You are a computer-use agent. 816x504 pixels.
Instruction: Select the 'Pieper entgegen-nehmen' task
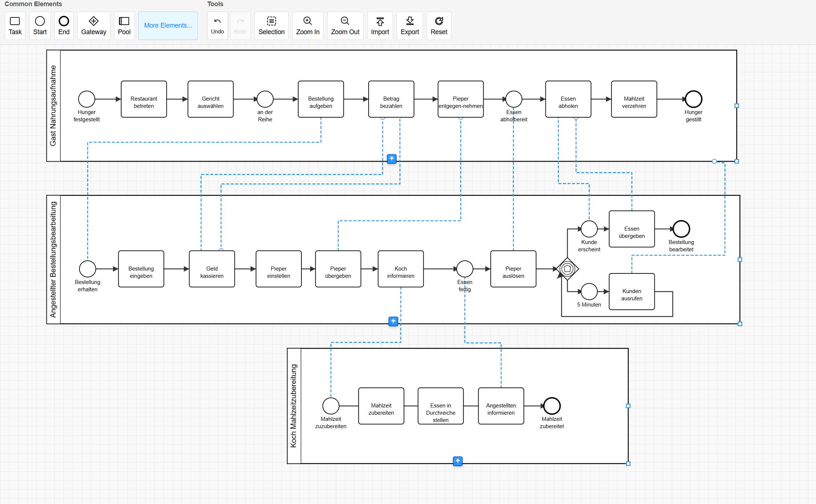pyautogui.click(x=461, y=99)
